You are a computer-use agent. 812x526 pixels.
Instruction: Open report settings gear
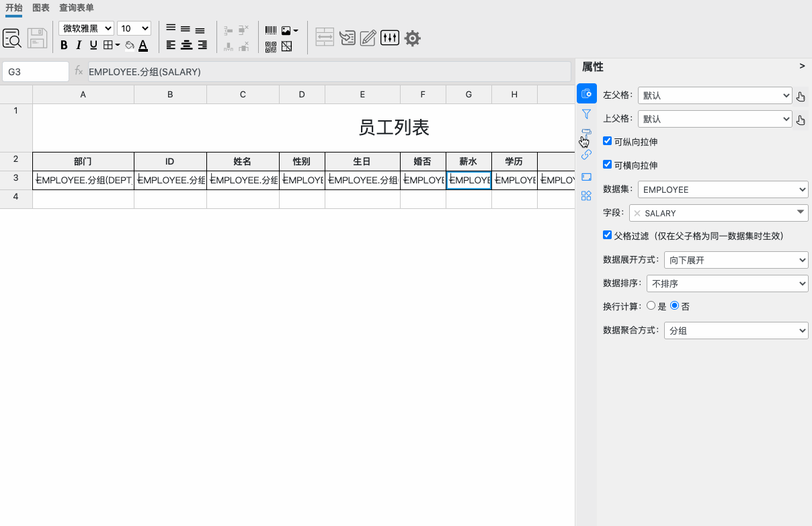413,38
